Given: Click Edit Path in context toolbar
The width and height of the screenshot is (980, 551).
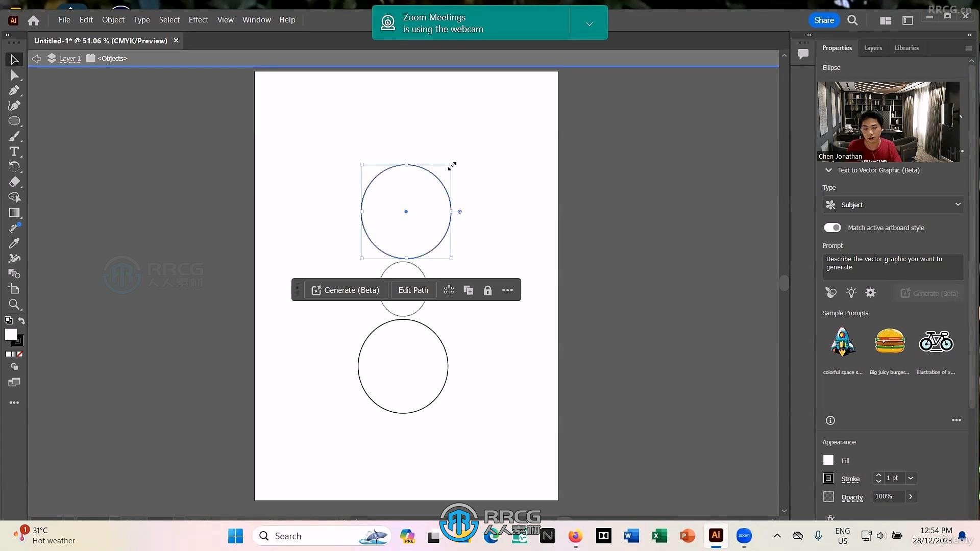Looking at the screenshot, I should tap(413, 290).
